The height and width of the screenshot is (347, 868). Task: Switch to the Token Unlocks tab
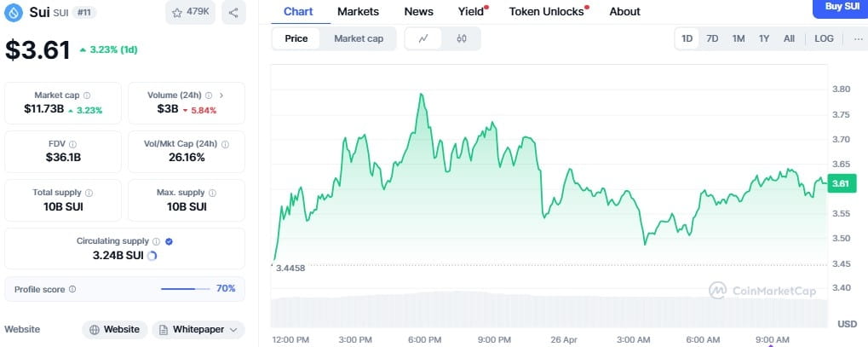pyautogui.click(x=548, y=11)
